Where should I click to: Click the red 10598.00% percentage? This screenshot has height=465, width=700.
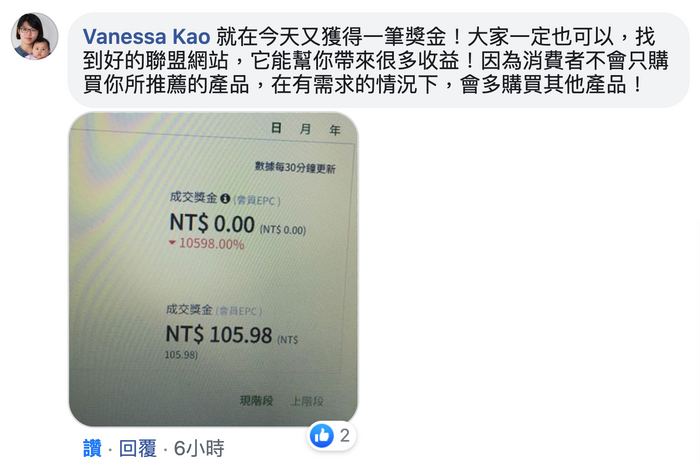(x=211, y=244)
